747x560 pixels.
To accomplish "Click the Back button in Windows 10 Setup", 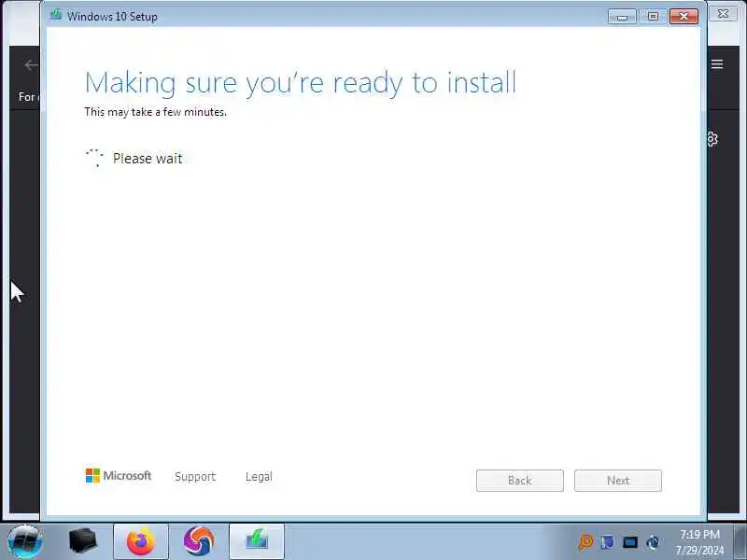I will [520, 481].
